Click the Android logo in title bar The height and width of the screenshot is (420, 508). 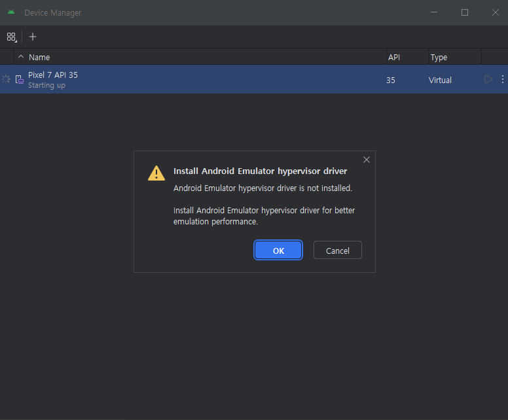(11, 12)
